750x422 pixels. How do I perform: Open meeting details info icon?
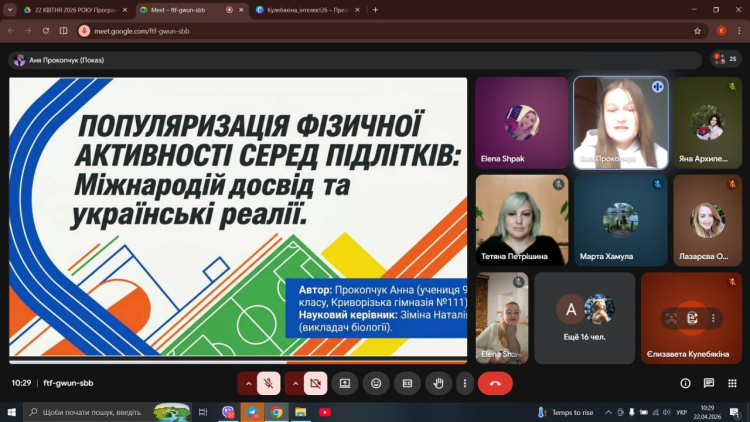(685, 383)
